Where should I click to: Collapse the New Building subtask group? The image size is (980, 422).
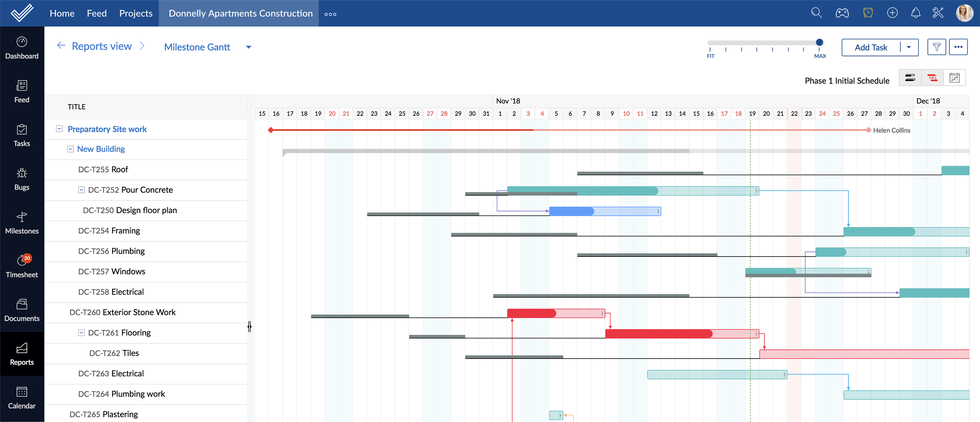pos(70,149)
